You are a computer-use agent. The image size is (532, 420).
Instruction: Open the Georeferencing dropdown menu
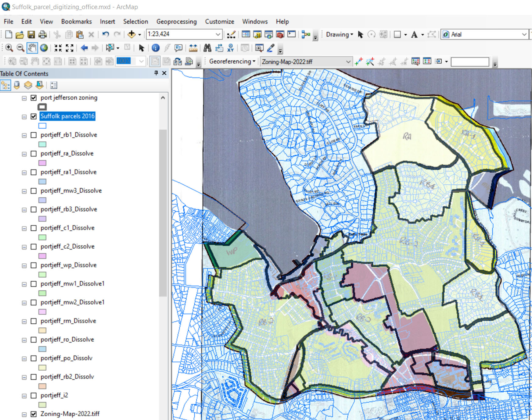232,61
